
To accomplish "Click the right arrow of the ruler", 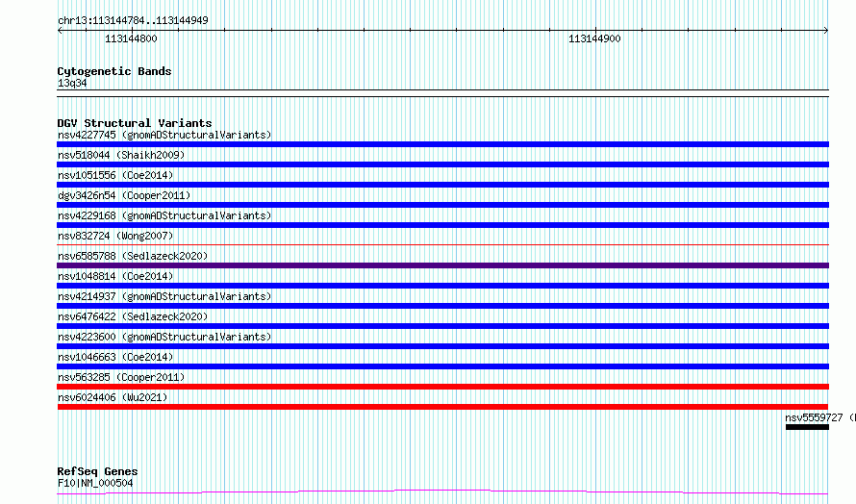I will 826,31.
